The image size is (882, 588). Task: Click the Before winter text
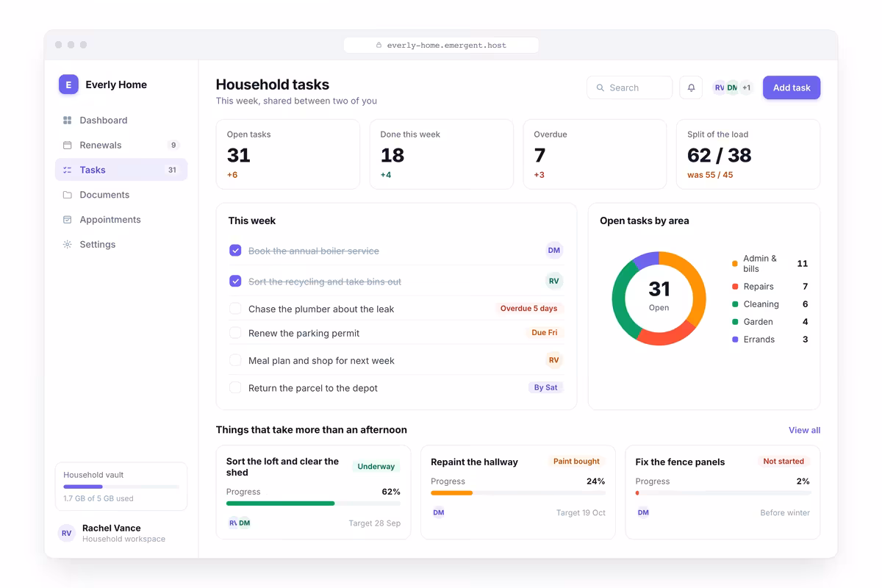tap(785, 513)
